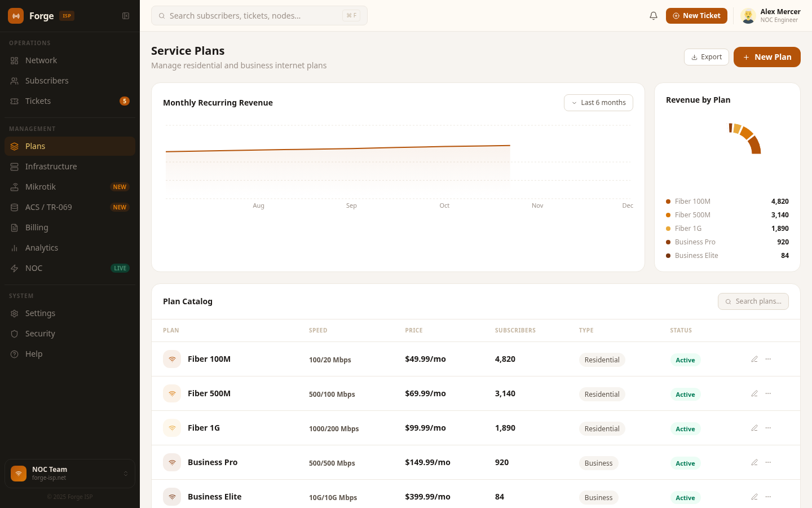Click the New Plan button
The width and height of the screenshot is (812, 508).
(767, 57)
